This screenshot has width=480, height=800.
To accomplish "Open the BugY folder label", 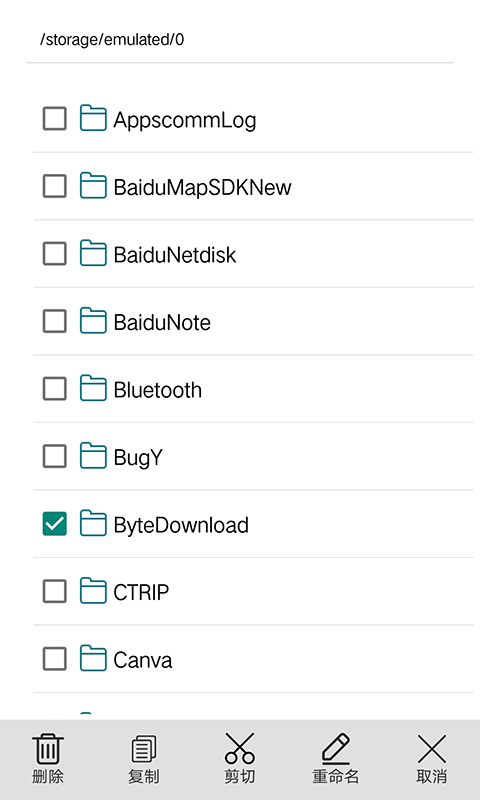I will [x=138, y=458].
